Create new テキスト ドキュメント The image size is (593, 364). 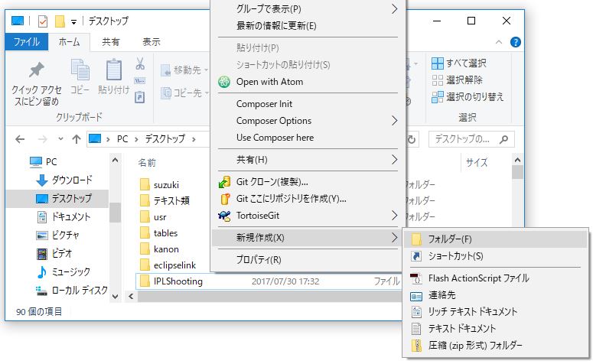(x=495, y=329)
